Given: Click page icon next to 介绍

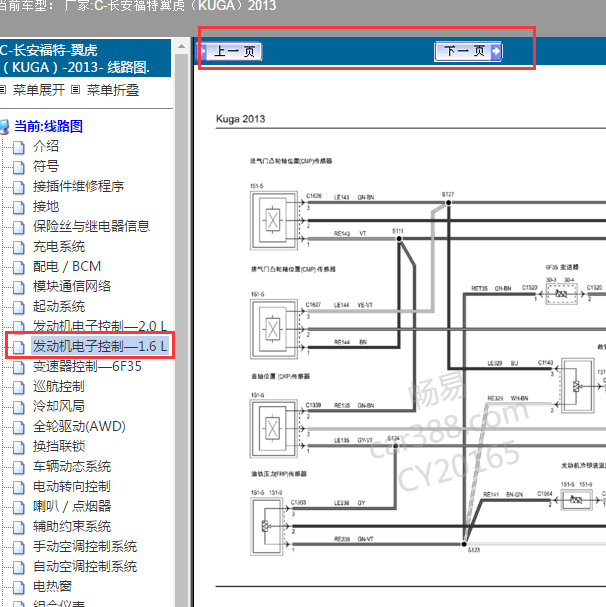Looking at the screenshot, I should [x=18, y=147].
